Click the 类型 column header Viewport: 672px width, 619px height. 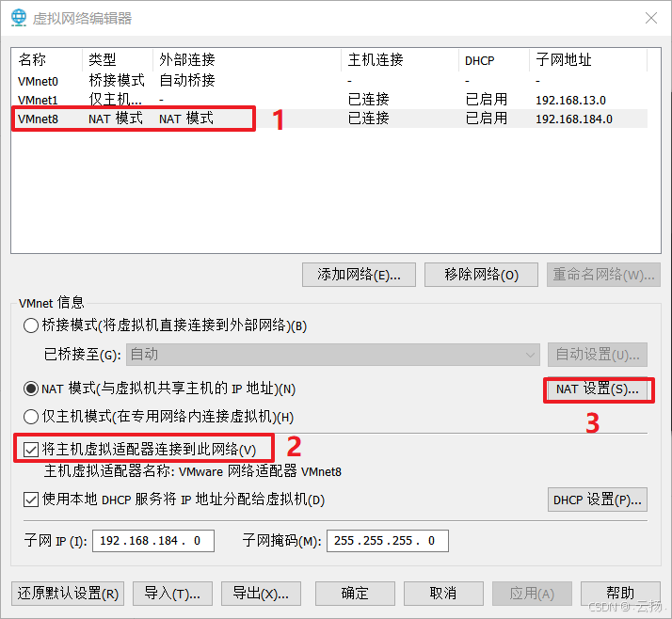[x=117, y=59]
